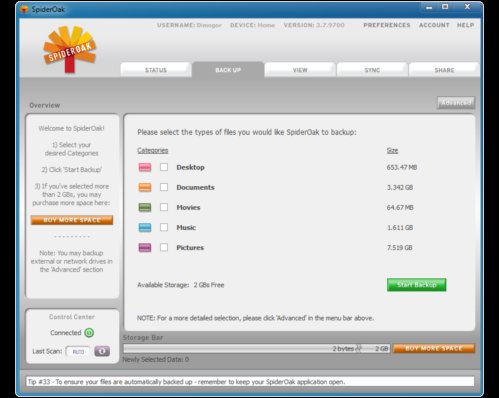The width and height of the screenshot is (499, 398).
Task: Click Buy More Space in the Overview panel
Action: click(x=72, y=220)
